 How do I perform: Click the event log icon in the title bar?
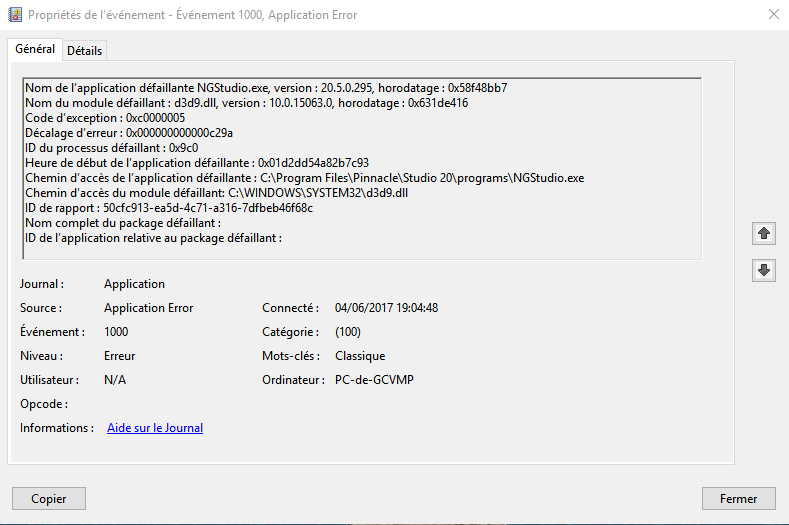click(x=15, y=15)
